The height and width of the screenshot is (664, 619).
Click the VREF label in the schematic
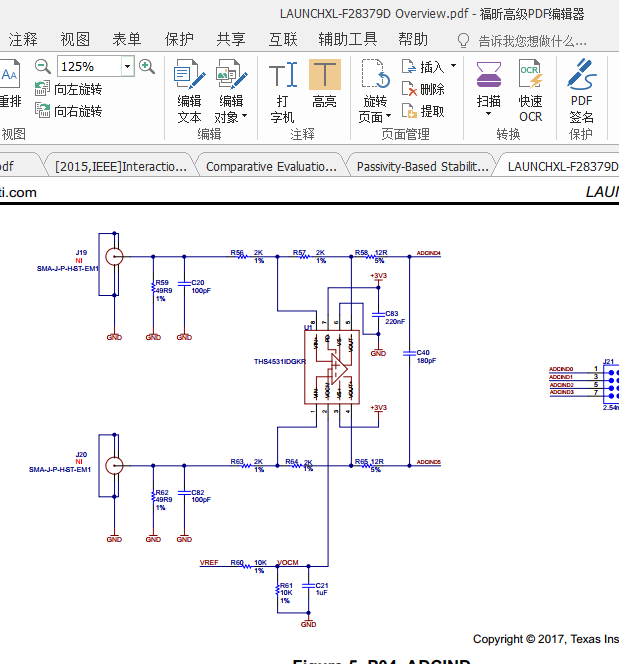pos(209,562)
